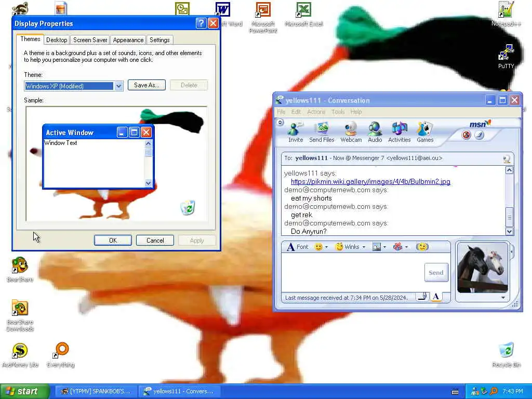This screenshot has height=399, width=532.
Task: Switch to the Settings tab
Action: coord(159,40)
